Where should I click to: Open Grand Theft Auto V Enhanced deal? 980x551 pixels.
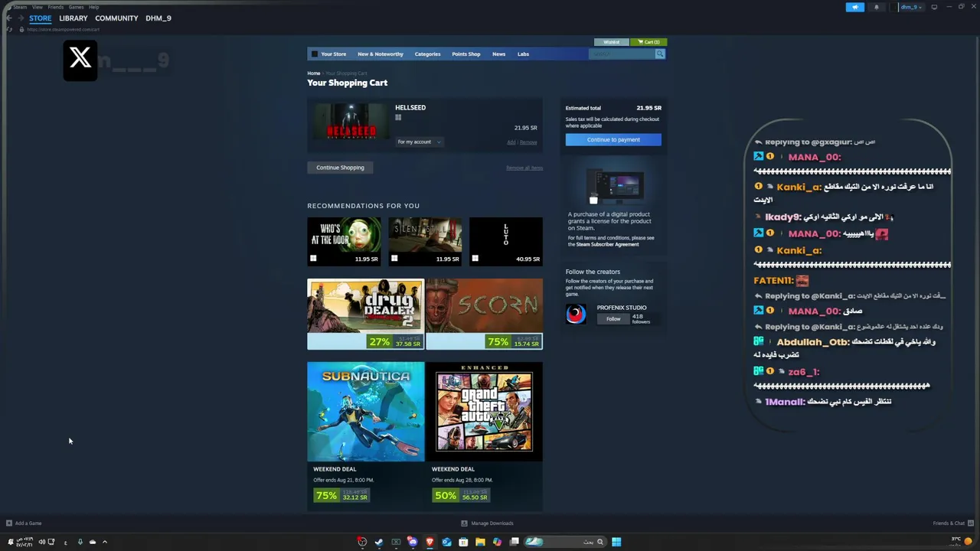[485, 435]
